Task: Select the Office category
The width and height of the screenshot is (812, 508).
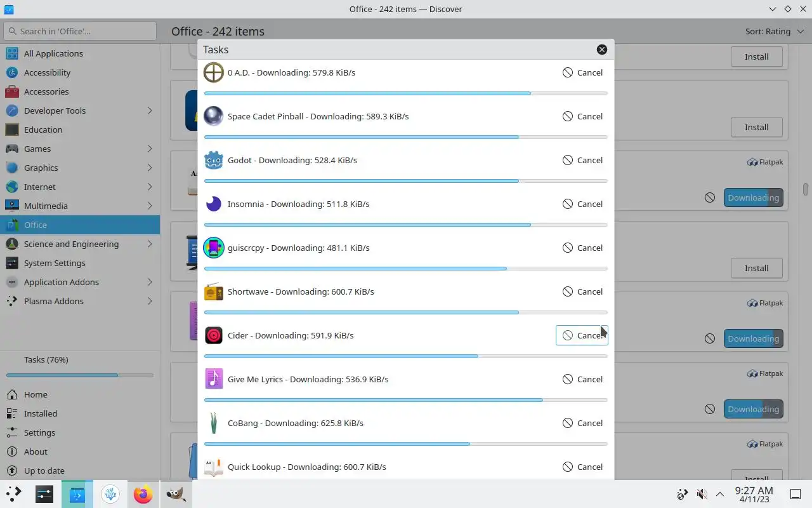Action: tap(80, 225)
